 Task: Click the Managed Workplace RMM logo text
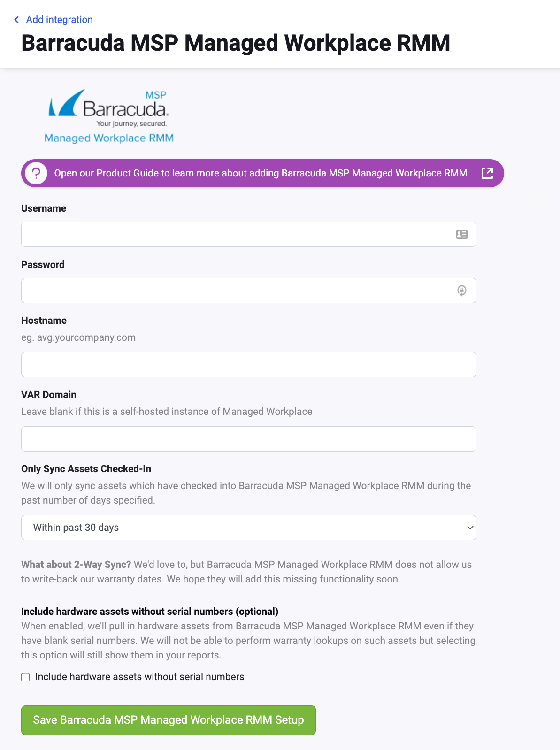click(108, 138)
